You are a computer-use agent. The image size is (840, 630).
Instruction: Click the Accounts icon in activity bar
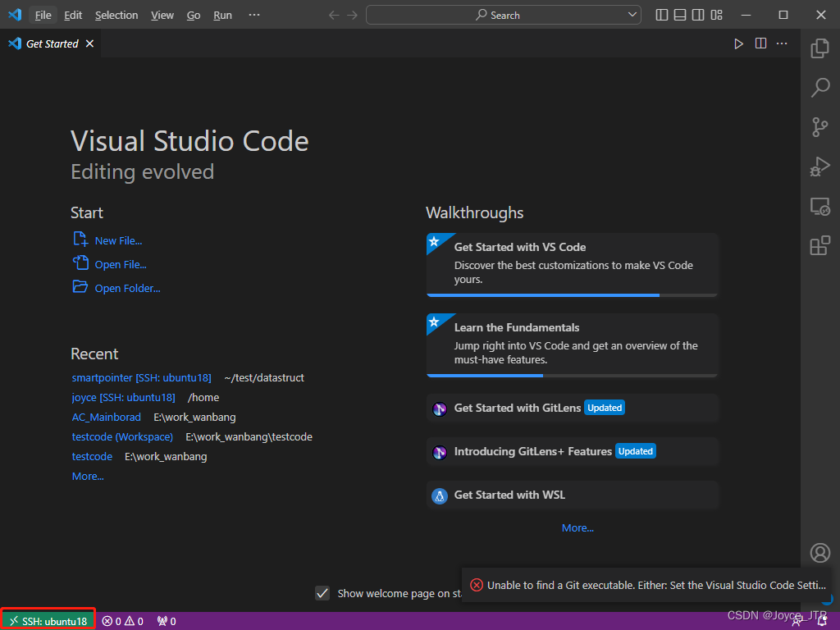[819, 552]
